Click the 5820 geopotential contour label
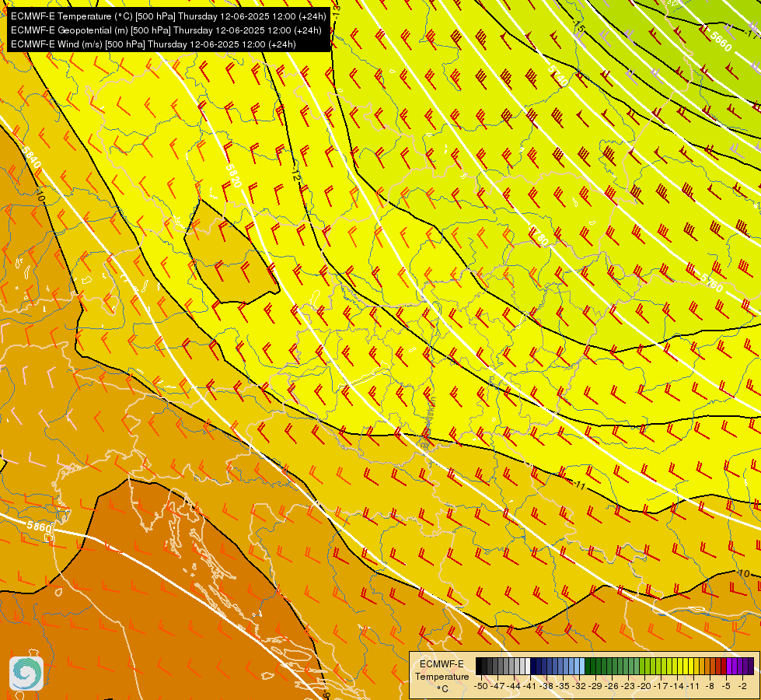 click(233, 177)
